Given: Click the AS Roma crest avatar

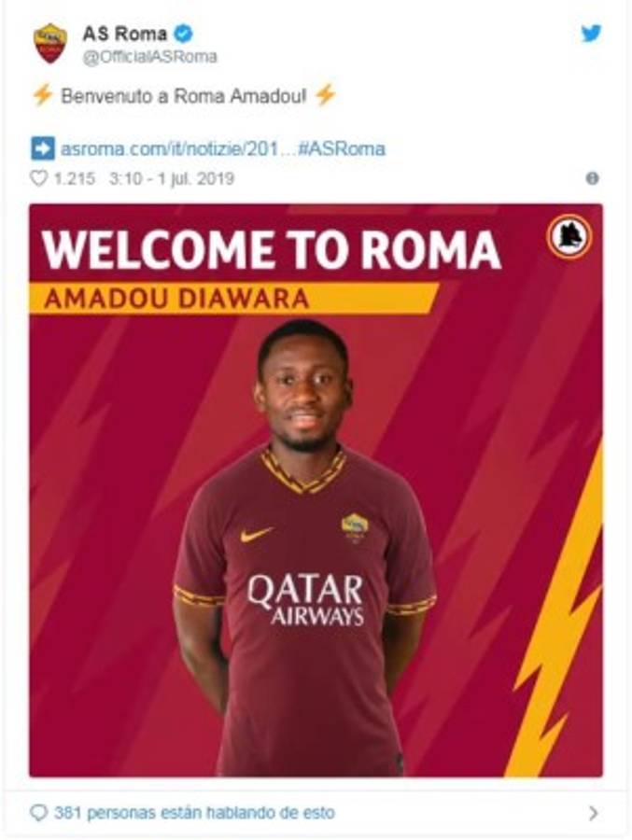Looking at the screenshot, I should tap(50, 43).
